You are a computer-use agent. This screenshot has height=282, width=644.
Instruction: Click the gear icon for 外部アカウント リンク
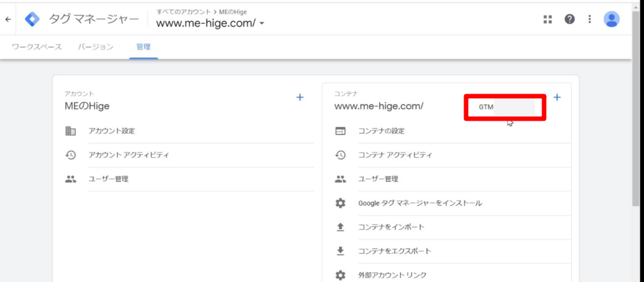[x=340, y=275]
